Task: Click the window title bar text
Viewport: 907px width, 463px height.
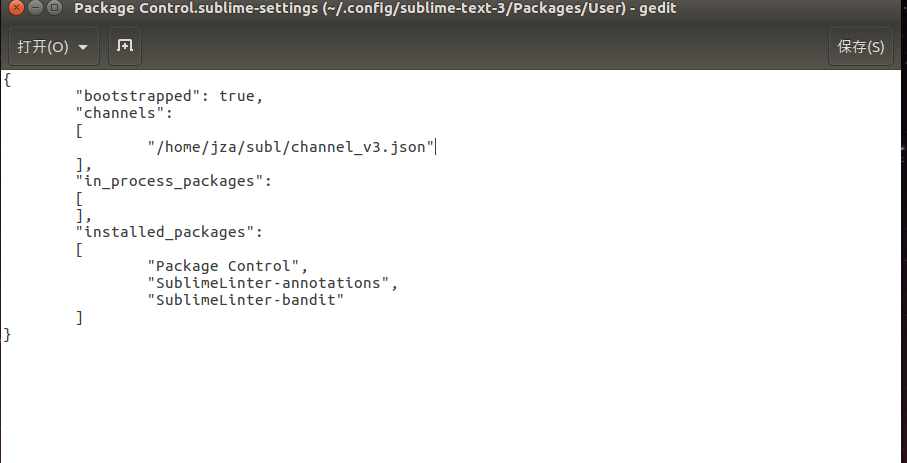Action: coord(375,9)
